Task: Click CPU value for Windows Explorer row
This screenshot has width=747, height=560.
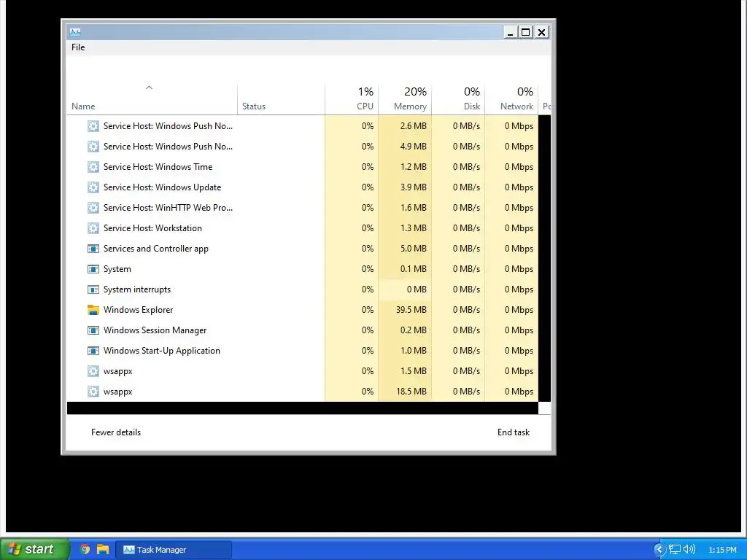Action: click(x=368, y=310)
